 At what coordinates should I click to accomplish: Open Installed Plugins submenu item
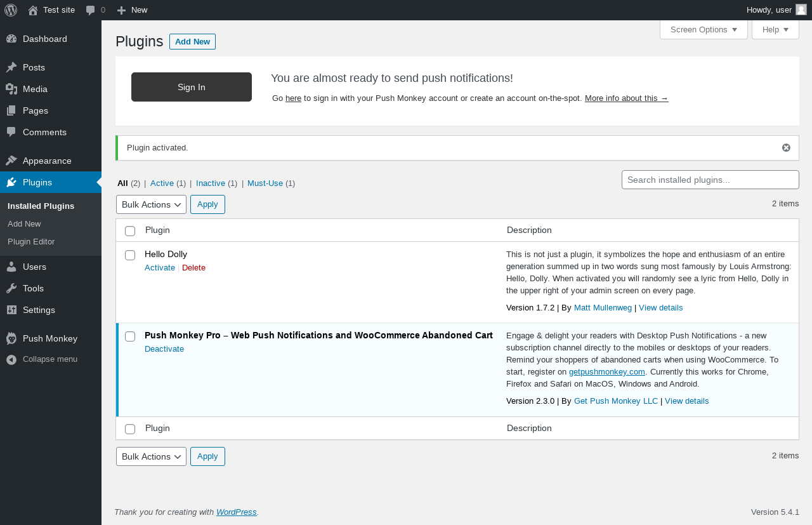pyautogui.click(x=41, y=206)
